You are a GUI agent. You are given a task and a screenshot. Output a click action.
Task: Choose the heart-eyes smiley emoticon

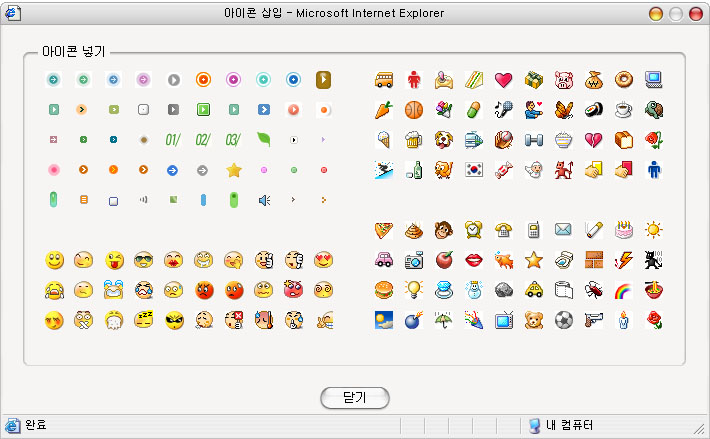tap(323, 261)
